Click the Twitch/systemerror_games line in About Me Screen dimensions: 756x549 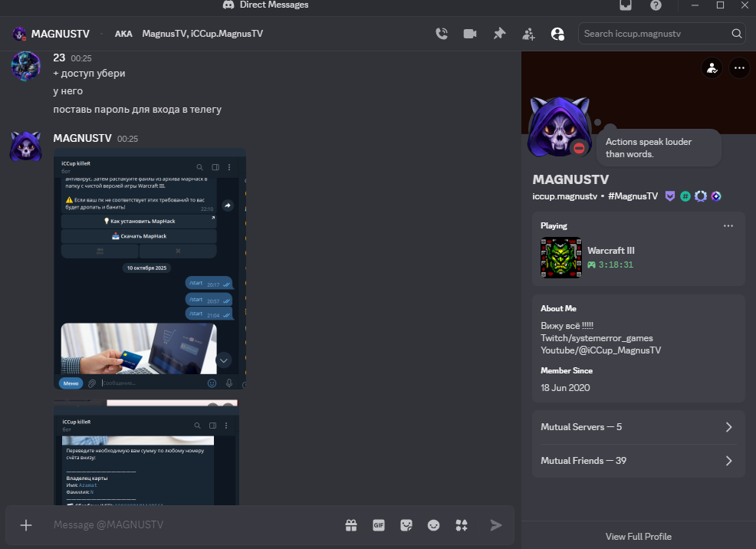(597, 338)
